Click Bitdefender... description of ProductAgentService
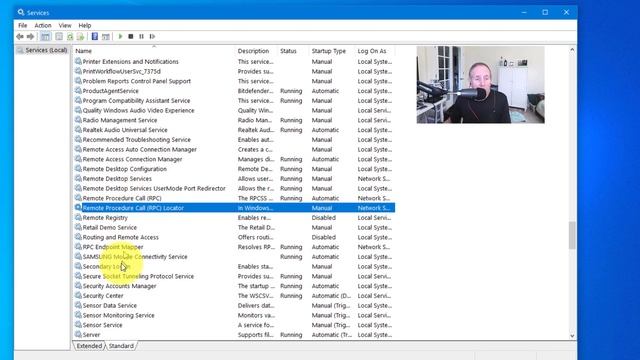Image resolution: width=640 pixels, height=360 pixels. [256, 91]
